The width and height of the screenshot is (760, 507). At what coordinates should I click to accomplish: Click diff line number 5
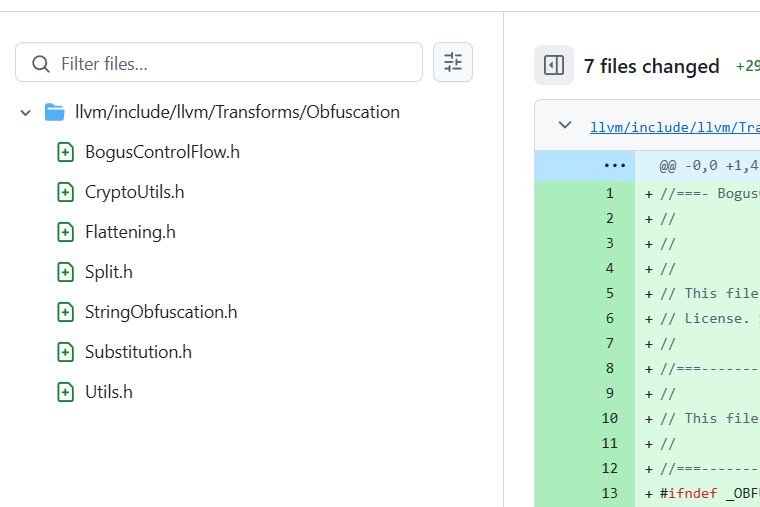pos(610,293)
